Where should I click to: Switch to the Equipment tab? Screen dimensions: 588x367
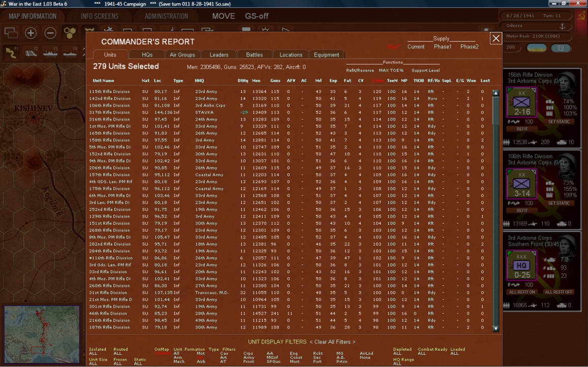pos(326,55)
